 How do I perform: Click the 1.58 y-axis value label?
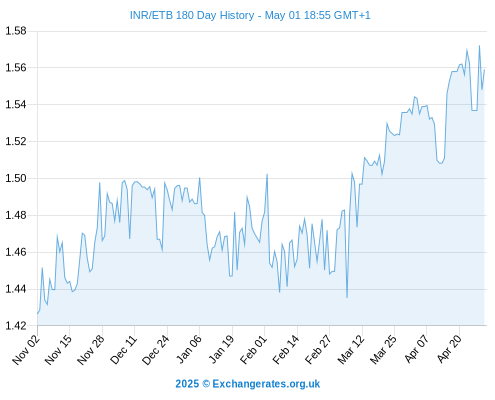point(15,31)
